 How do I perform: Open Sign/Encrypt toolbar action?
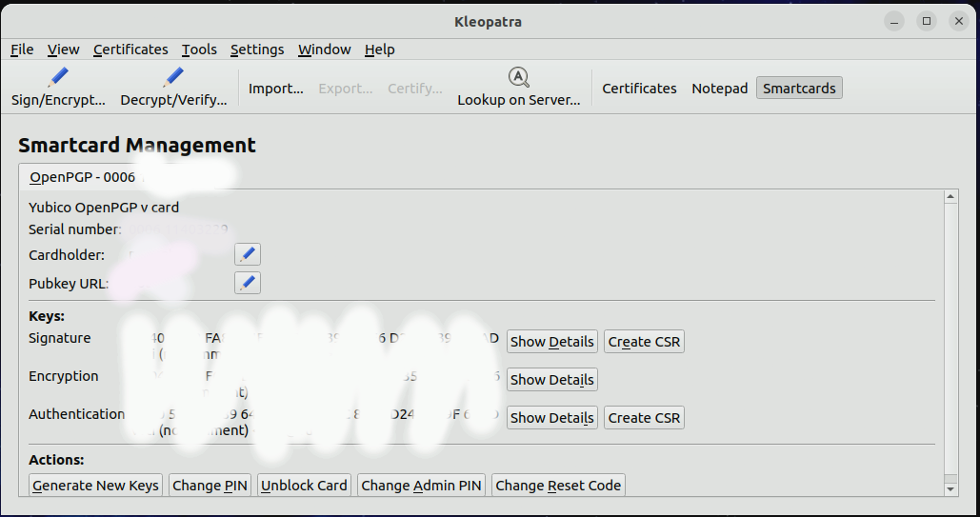58,88
